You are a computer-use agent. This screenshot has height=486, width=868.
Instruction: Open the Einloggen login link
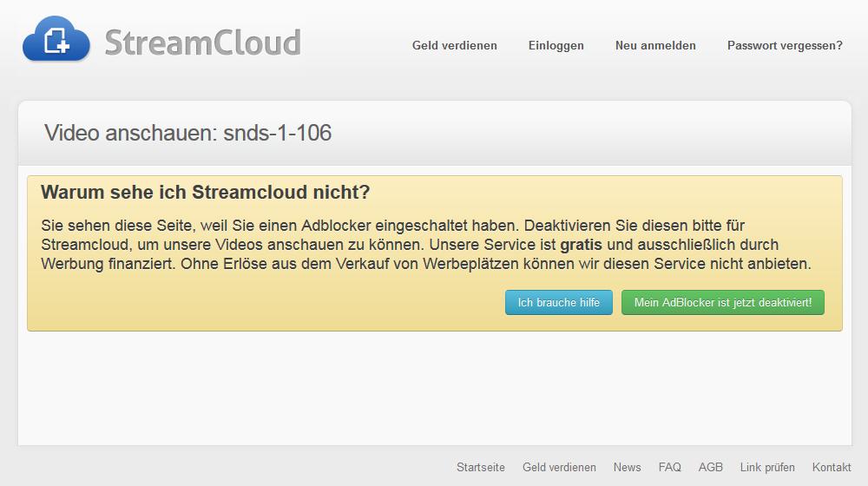point(556,45)
